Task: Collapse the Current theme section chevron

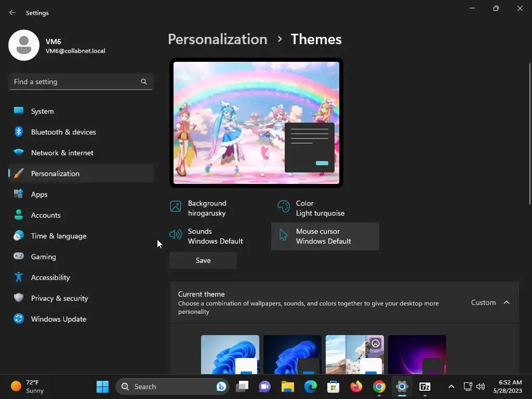Action: 507,302
